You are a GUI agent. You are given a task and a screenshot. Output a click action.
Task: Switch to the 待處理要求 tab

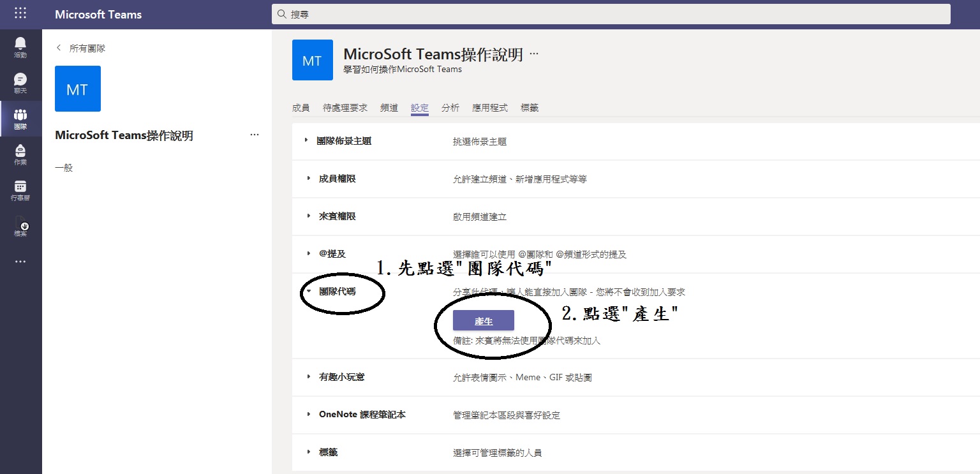point(345,108)
